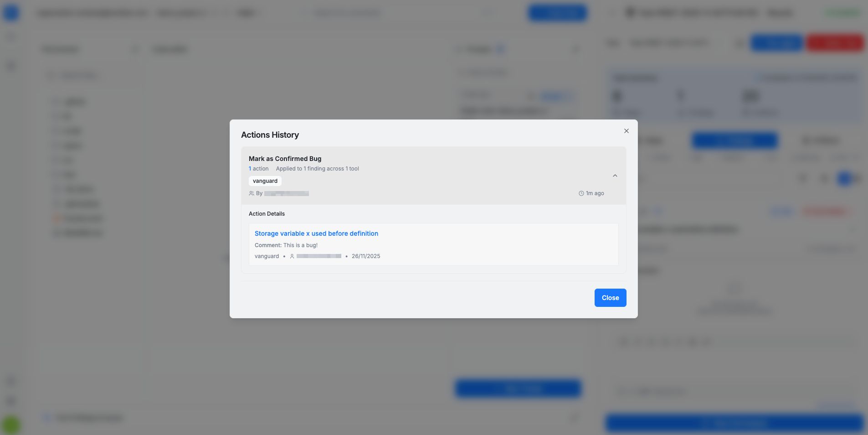This screenshot has height=435, width=868.
Task: Select the Mark as Confirmed Bug header
Action: (285, 159)
